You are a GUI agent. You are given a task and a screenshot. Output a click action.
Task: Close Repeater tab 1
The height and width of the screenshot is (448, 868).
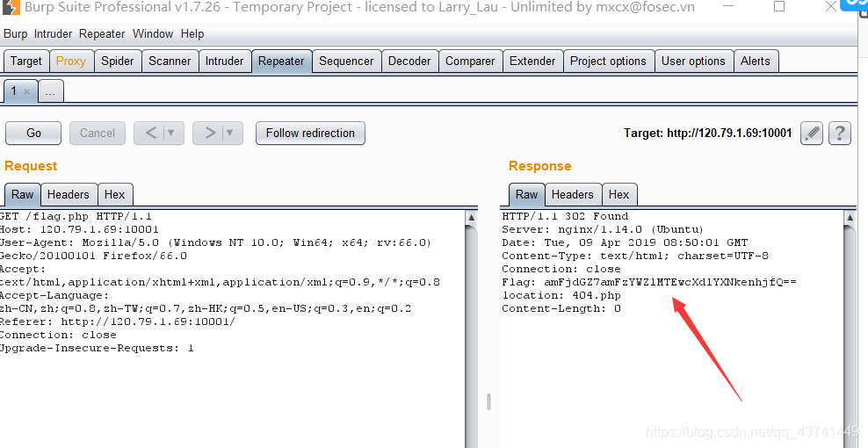pyautogui.click(x=26, y=92)
